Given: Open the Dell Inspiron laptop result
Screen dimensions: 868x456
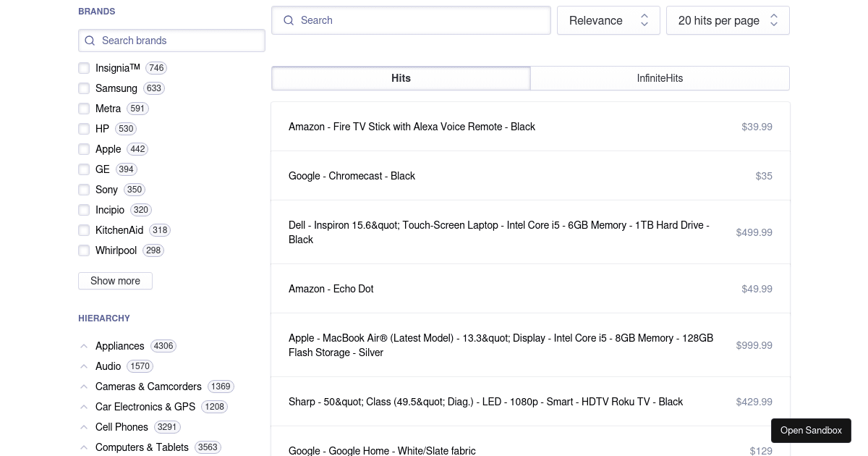Looking at the screenshot, I should pyautogui.click(x=530, y=232).
